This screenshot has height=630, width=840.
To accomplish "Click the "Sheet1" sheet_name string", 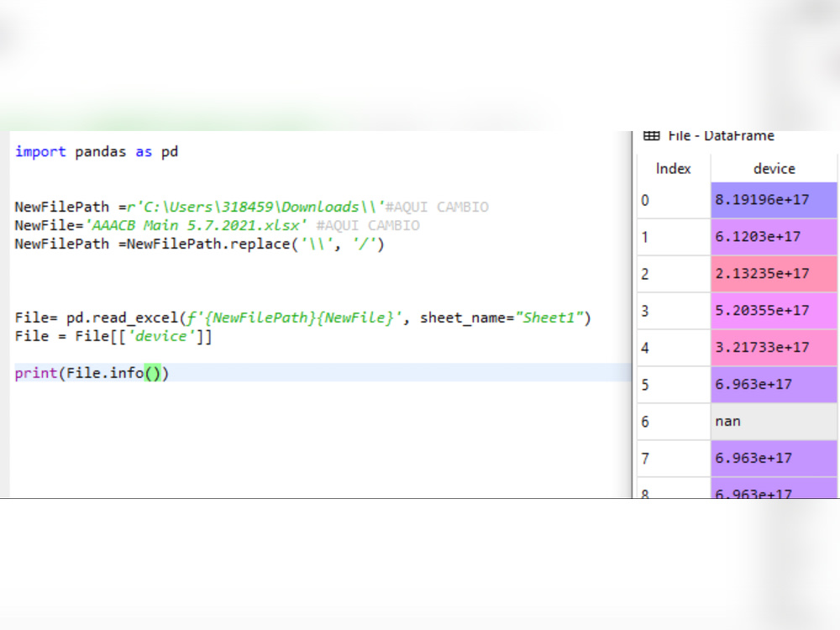I will pos(549,318).
